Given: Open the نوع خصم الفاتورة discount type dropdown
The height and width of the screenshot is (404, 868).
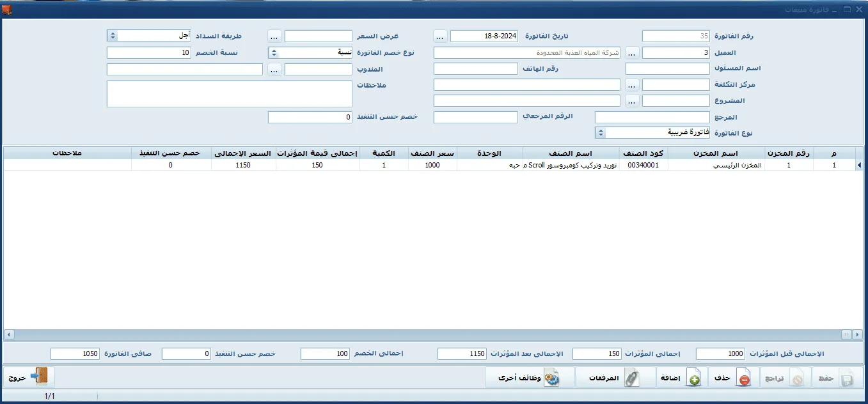Looking at the screenshot, I should (x=274, y=53).
